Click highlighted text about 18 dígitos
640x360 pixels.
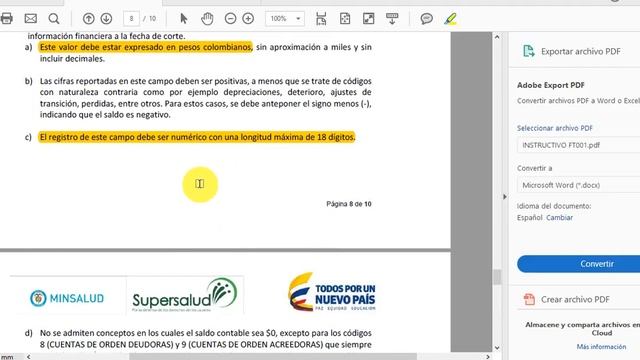[x=197, y=137]
